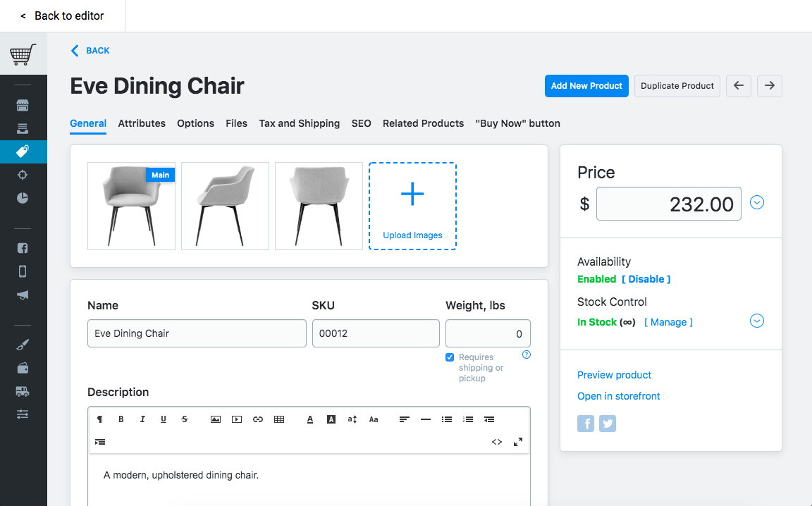Open the Mobile section in the sidebar
812x506 pixels.
point(23,271)
